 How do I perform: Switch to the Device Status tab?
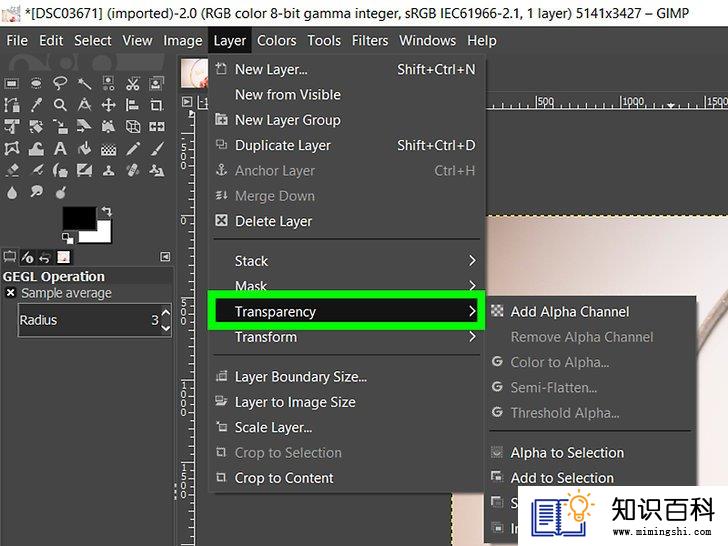pyautogui.click(x=27, y=257)
